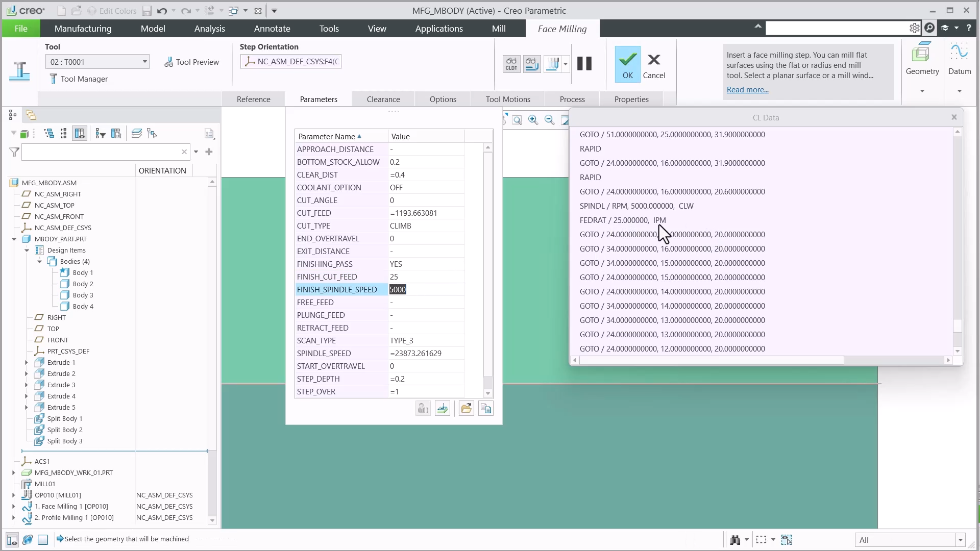Close the CL Data window

(x=954, y=117)
